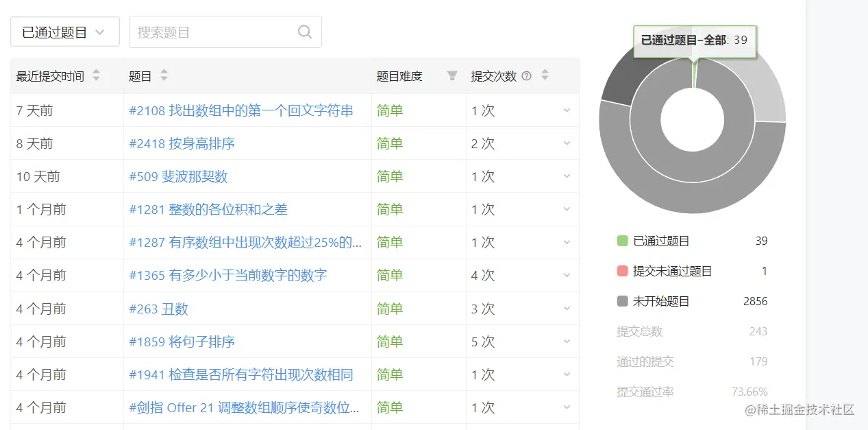Image resolution: width=868 pixels, height=430 pixels.
Task: Click the magnifier search icon
Action: pos(305,32)
